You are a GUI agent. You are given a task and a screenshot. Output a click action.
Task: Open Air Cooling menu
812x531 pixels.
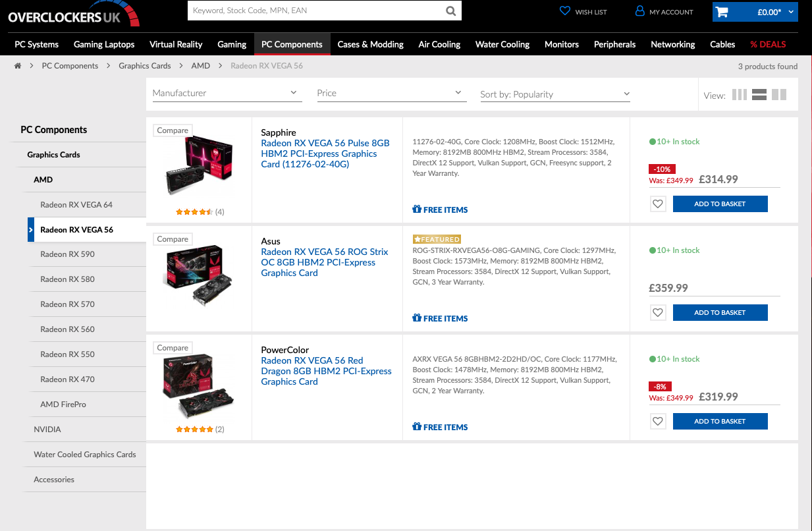[439, 44]
